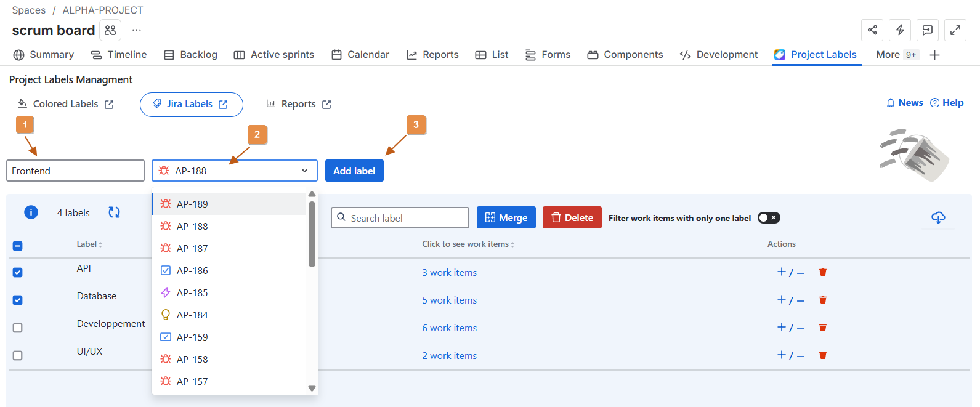Click the dropdown list scrollbar down arrow
980x407 pixels.
(x=312, y=389)
